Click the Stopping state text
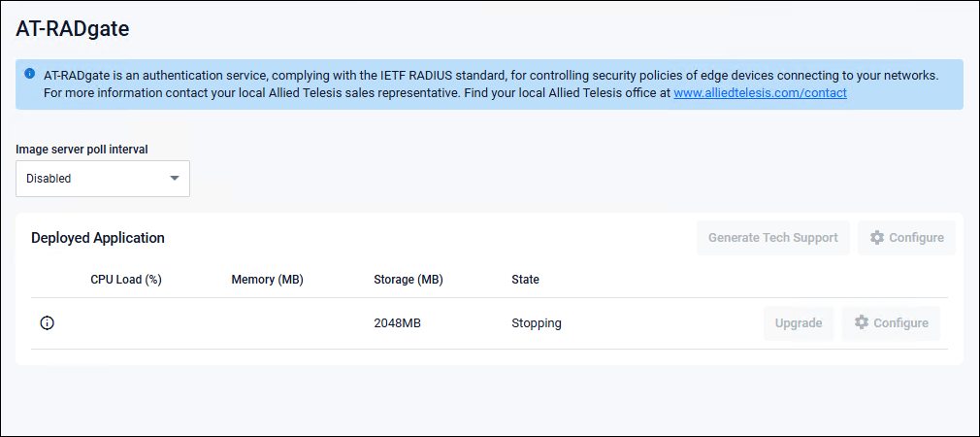This screenshot has height=437, width=980. point(537,323)
